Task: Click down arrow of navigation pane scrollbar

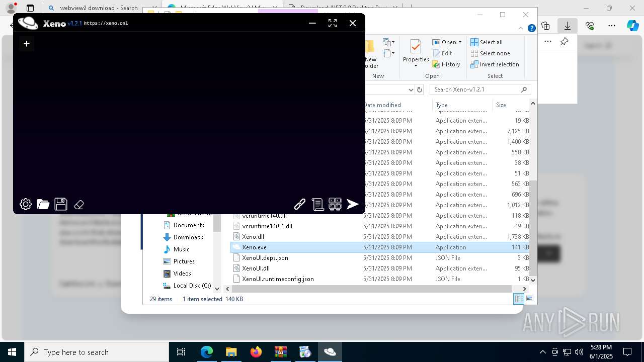Action: (217, 289)
